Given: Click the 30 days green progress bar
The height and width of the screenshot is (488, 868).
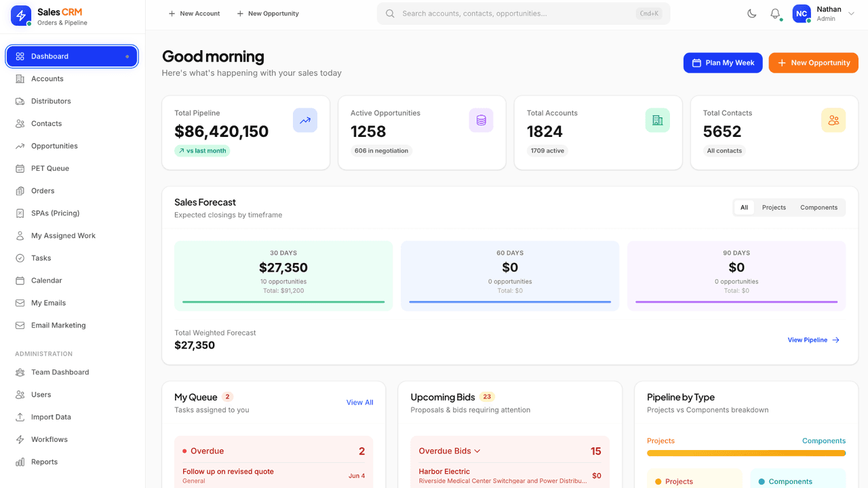Looking at the screenshot, I should tap(283, 302).
